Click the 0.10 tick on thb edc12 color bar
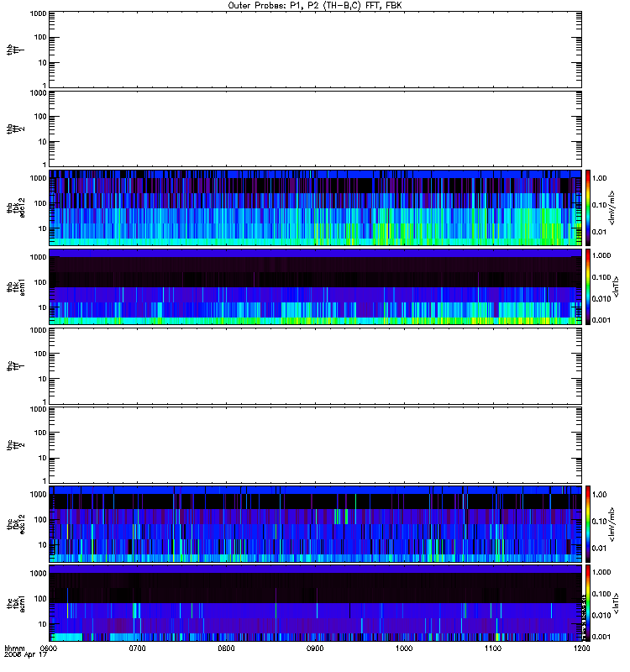The image size is (630, 672). pos(600,205)
